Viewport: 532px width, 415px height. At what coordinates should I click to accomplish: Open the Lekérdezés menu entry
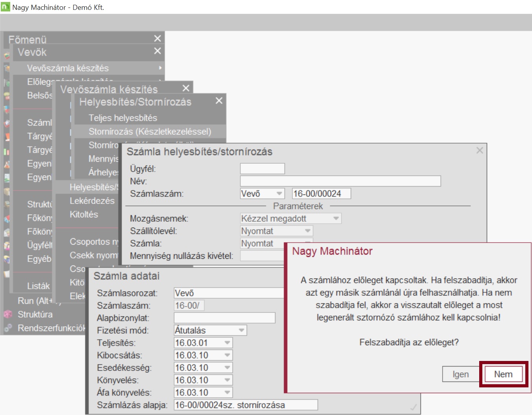[92, 201]
